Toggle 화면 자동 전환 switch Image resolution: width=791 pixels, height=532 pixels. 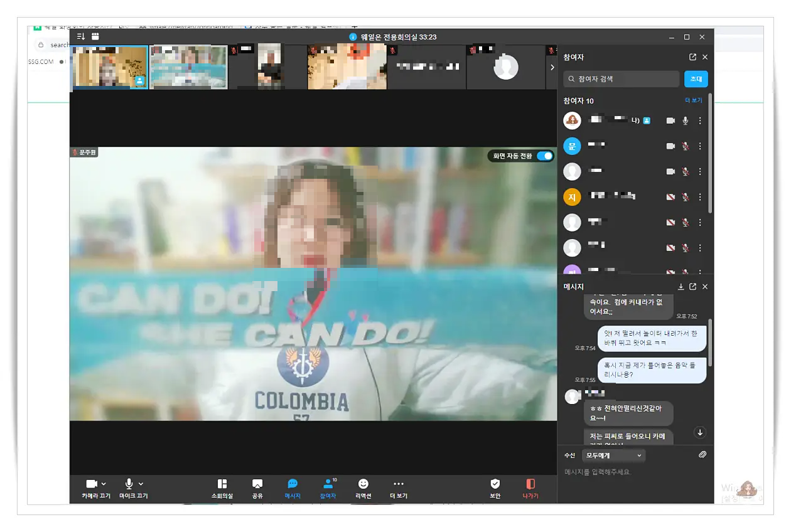544,156
